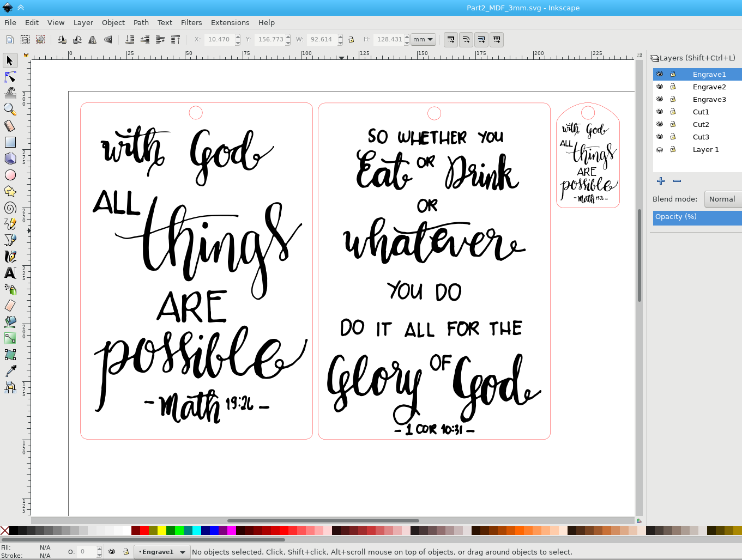This screenshot has height=560, width=742.
Task: Select the Text tool
Action: coord(10,273)
